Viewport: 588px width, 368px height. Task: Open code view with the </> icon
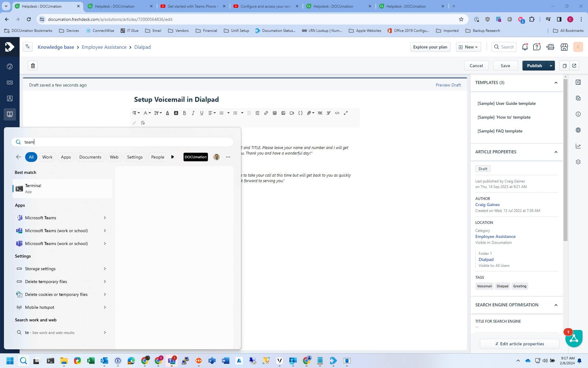point(337,113)
